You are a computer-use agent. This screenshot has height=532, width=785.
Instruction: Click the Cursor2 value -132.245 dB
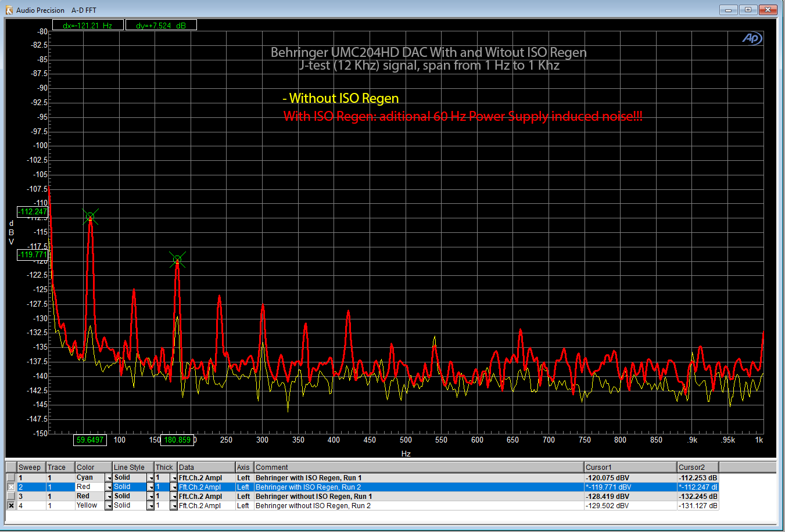pos(698,497)
